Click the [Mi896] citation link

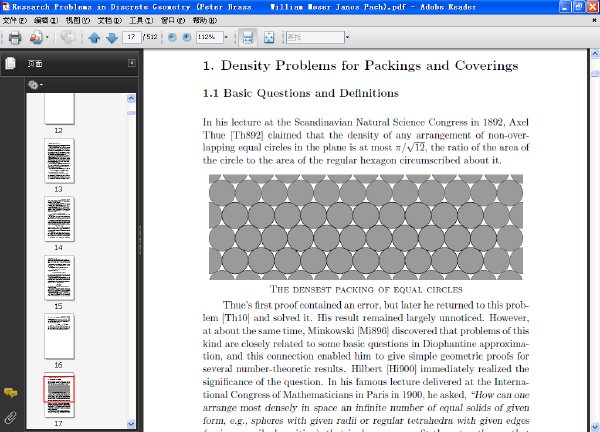click(x=373, y=331)
